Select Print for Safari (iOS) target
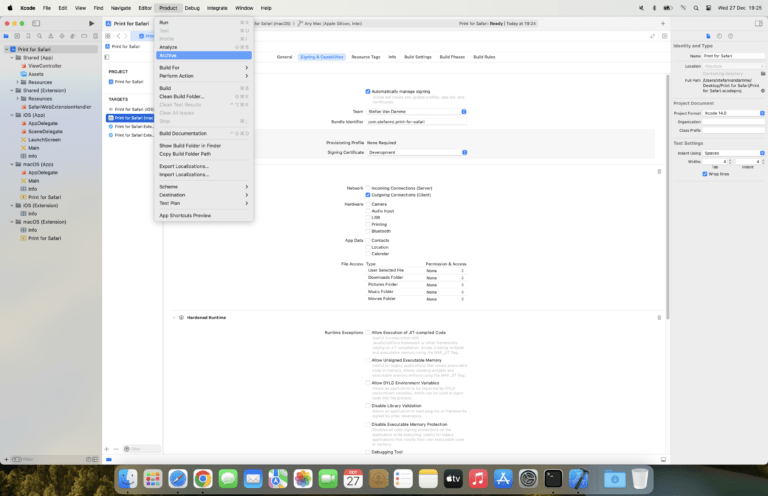 pos(131,109)
